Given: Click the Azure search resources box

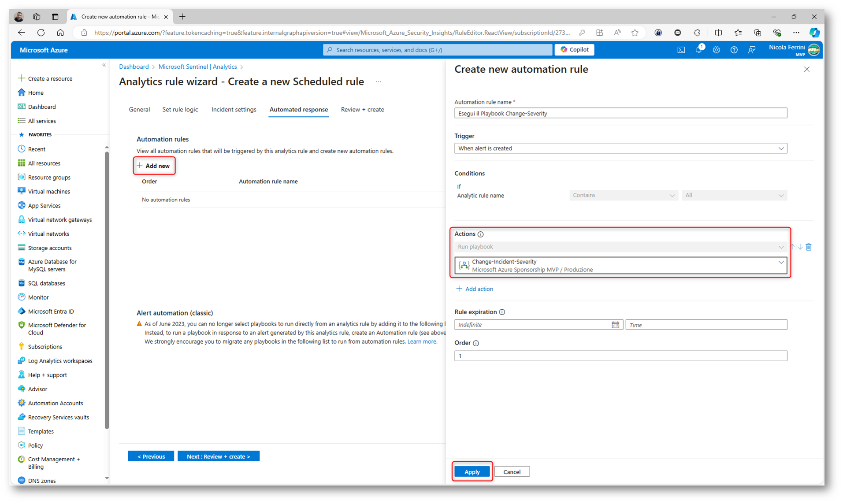Looking at the screenshot, I should coord(437,50).
